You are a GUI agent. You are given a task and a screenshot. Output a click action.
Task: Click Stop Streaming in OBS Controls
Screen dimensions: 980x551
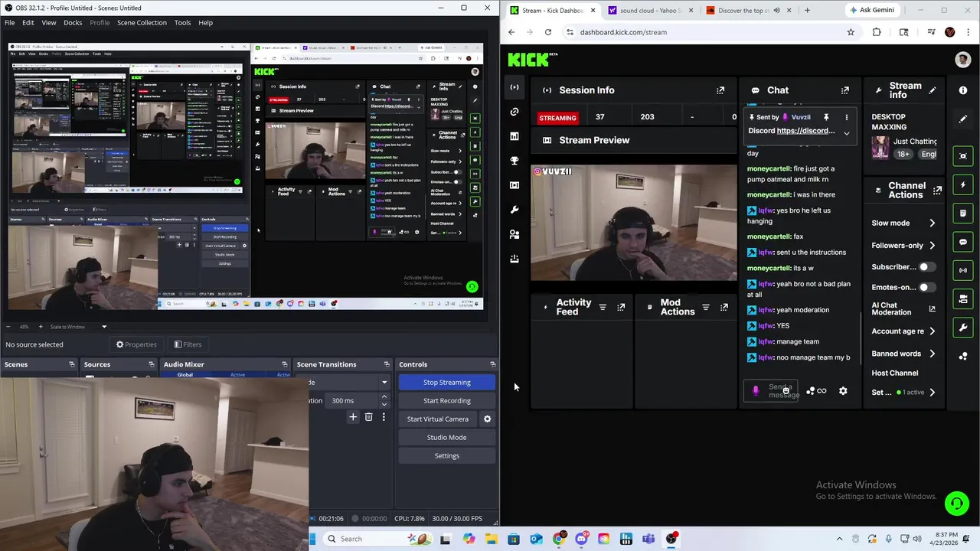pos(447,383)
